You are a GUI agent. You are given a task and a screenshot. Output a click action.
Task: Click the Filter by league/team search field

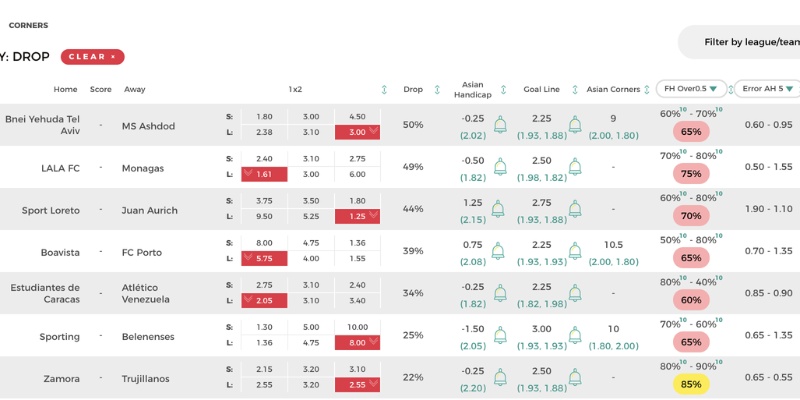[740, 42]
